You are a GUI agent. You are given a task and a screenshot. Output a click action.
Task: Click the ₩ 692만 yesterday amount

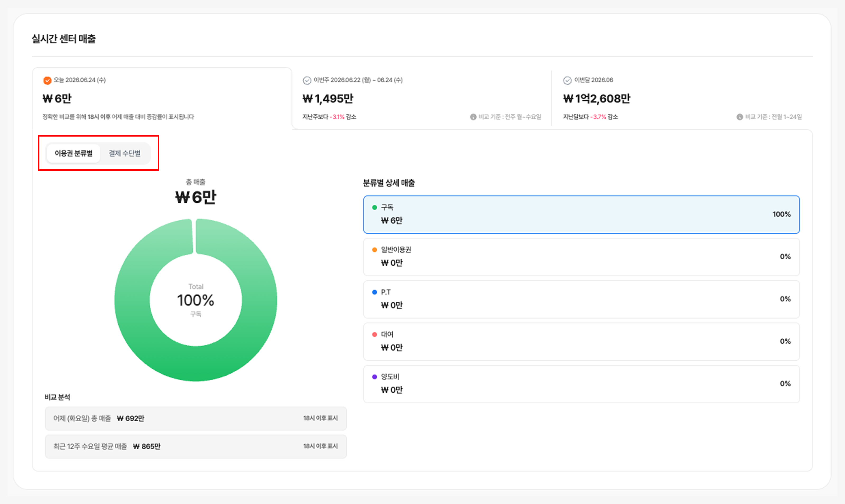tap(131, 418)
